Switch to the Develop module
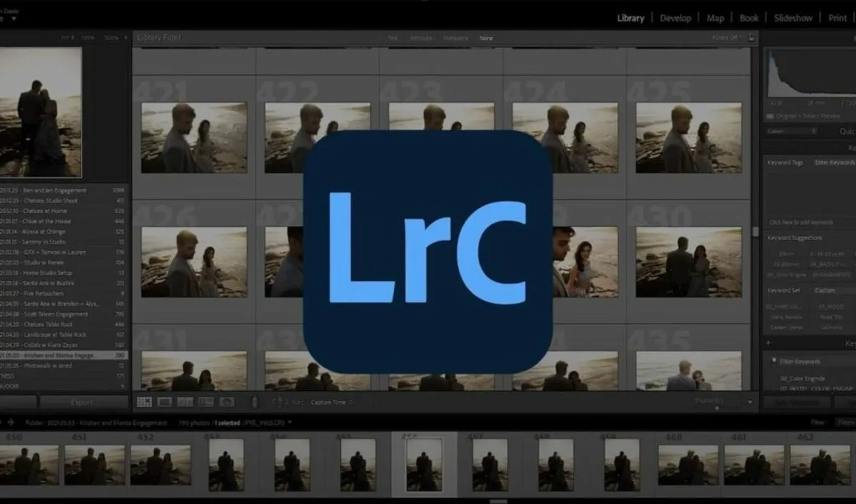 click(x=676, y=17)
